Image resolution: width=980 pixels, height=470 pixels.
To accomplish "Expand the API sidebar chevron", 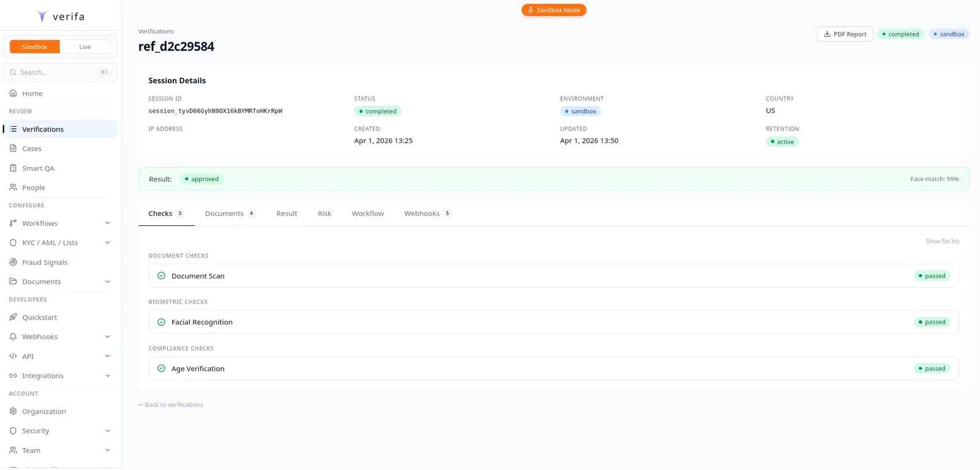I will coord(108,356).
